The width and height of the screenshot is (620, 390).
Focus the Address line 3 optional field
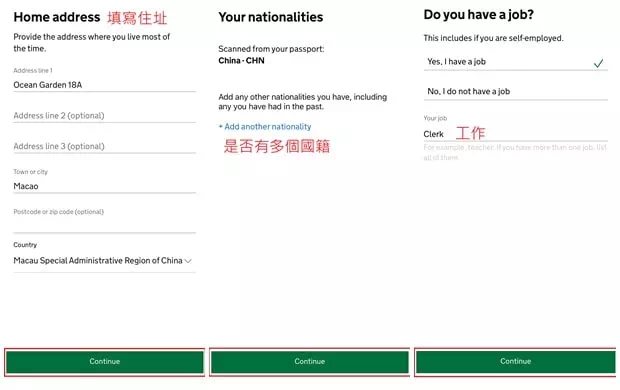(x=104, y=146)
